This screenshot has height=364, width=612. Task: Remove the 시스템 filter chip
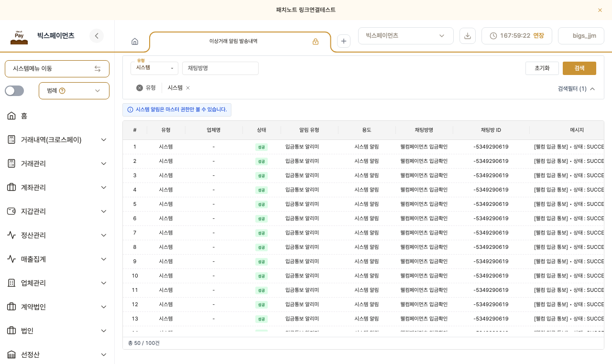pos(188,88)
